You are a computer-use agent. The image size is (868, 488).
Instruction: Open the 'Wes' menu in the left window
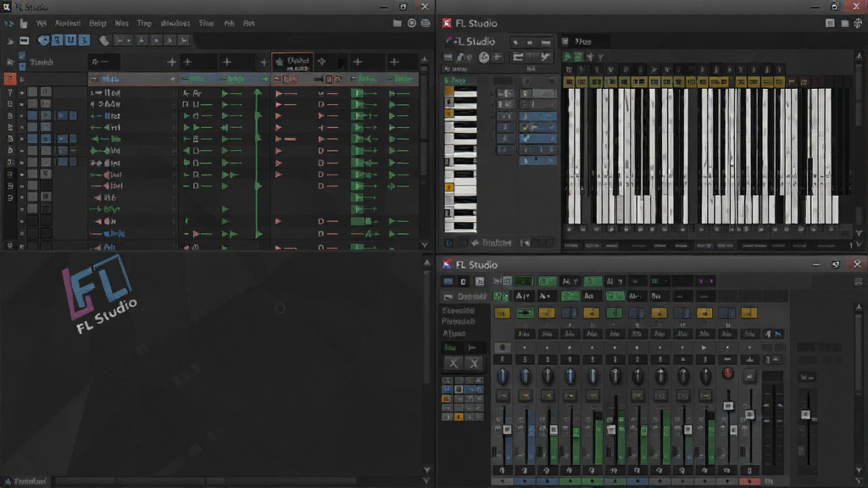pos(121,23)
